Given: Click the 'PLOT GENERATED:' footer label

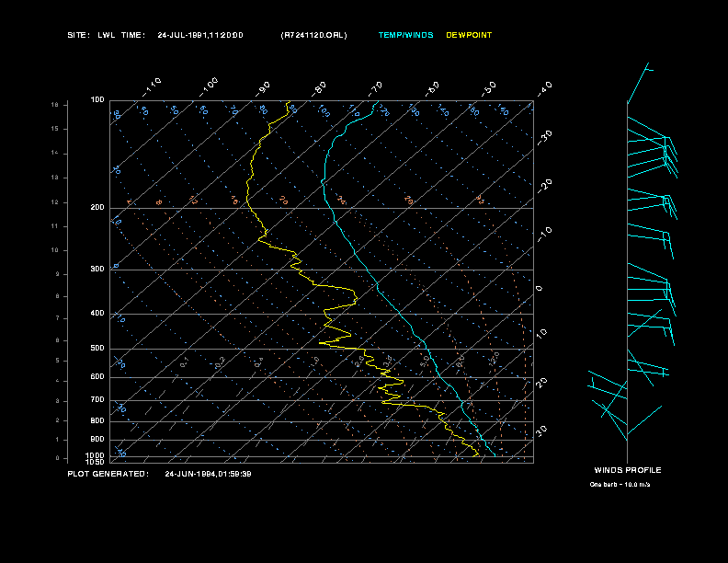Looking at the screenshot, I should [x=108, y=474].
